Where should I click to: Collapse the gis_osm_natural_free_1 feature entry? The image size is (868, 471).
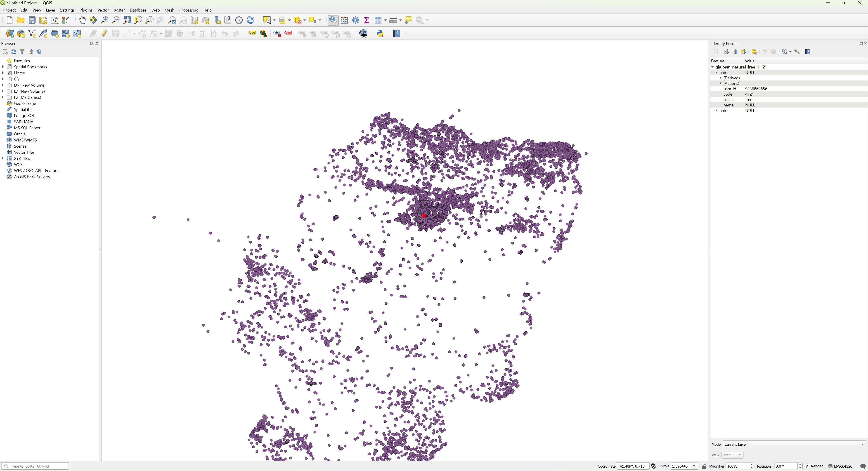(712, 67)
